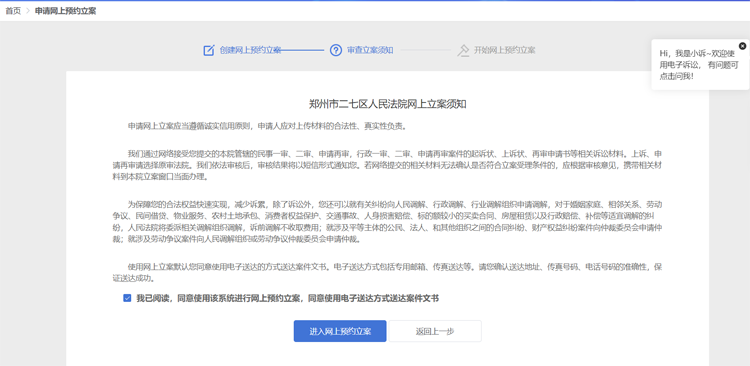
Task: Click the question mark icon beside 审查立案须知
Action: 336,50
